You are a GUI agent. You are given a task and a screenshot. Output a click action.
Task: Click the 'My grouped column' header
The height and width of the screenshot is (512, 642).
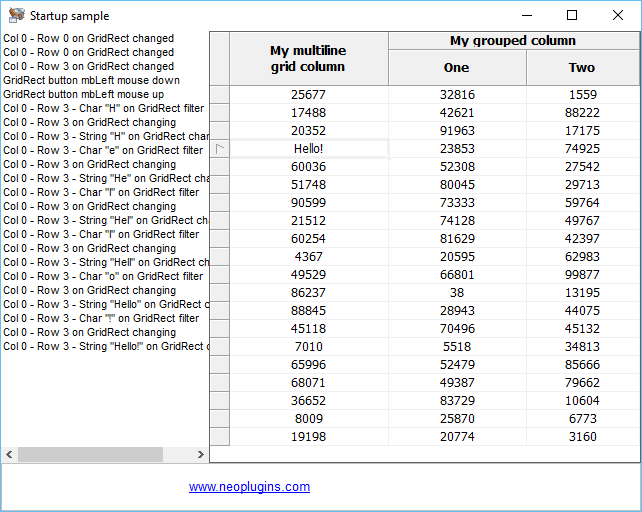tap(513, 41)
